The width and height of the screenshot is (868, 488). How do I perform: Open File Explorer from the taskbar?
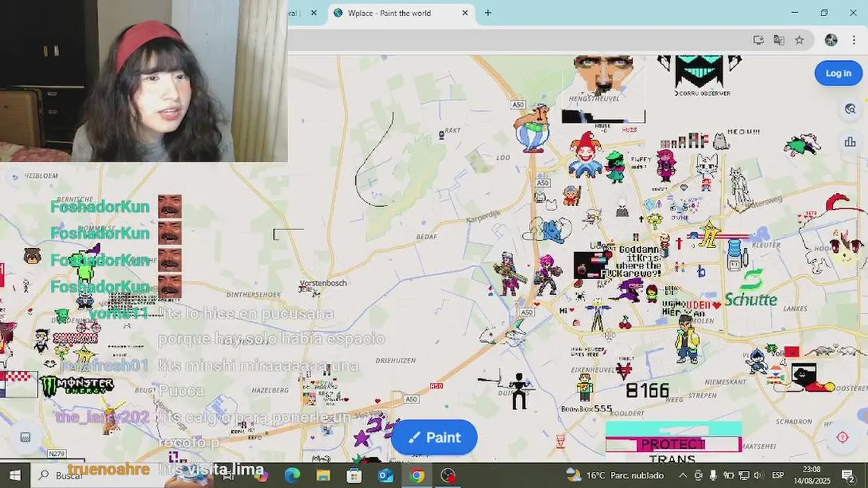pyautogui.click(x=323, y=475)
